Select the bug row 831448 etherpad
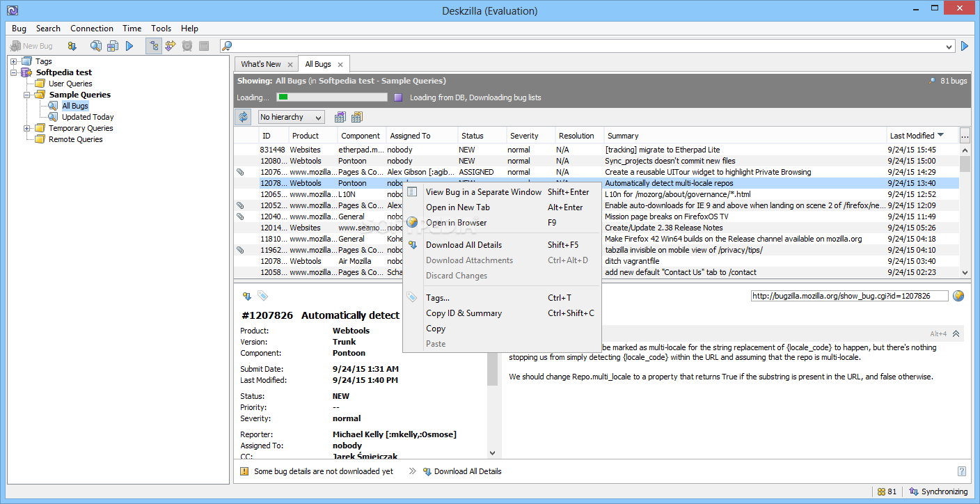 (596, 150)
